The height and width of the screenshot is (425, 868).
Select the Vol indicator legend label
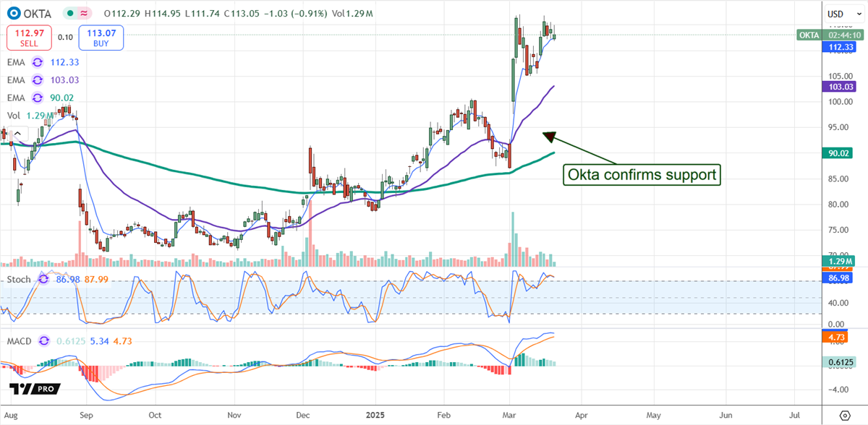[x=14, y=115]
